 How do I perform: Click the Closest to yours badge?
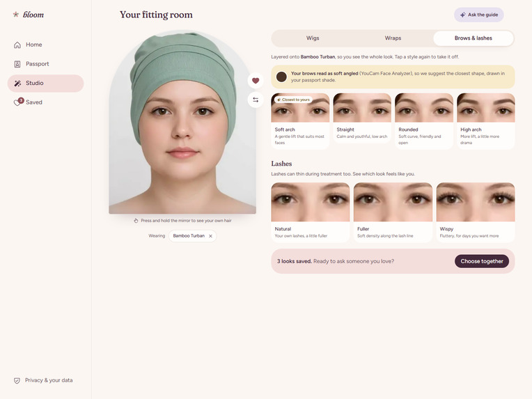click(x=293, y=100)
